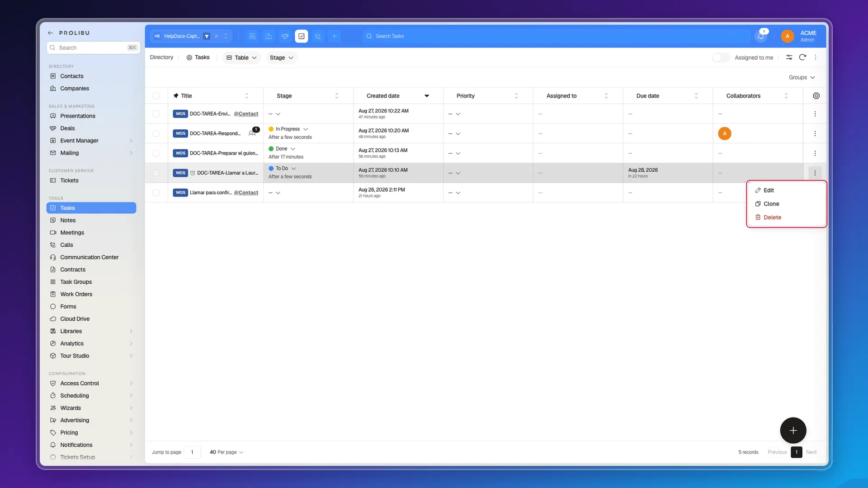Open filter sliders icon near Assigned to me

tap(789, 57)
